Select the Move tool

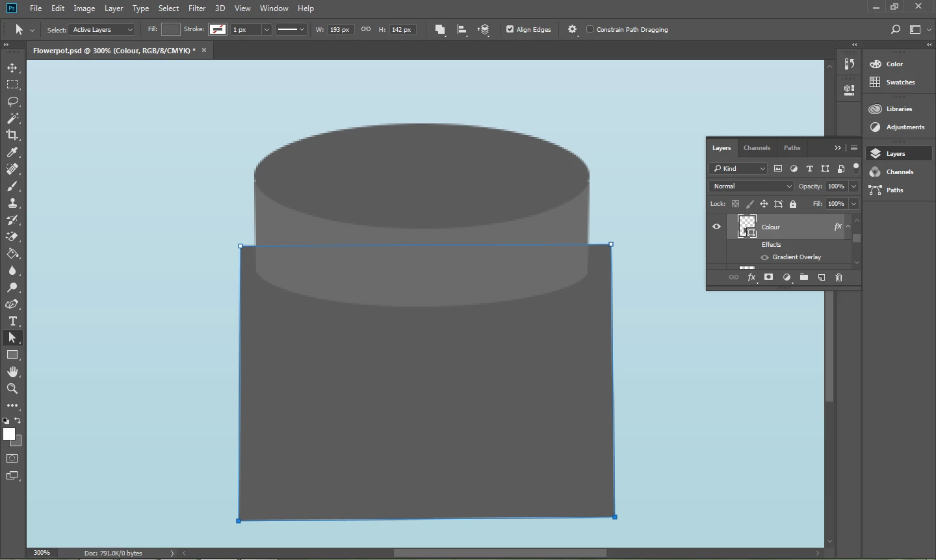pyautogui.click(x=12, y=68)
